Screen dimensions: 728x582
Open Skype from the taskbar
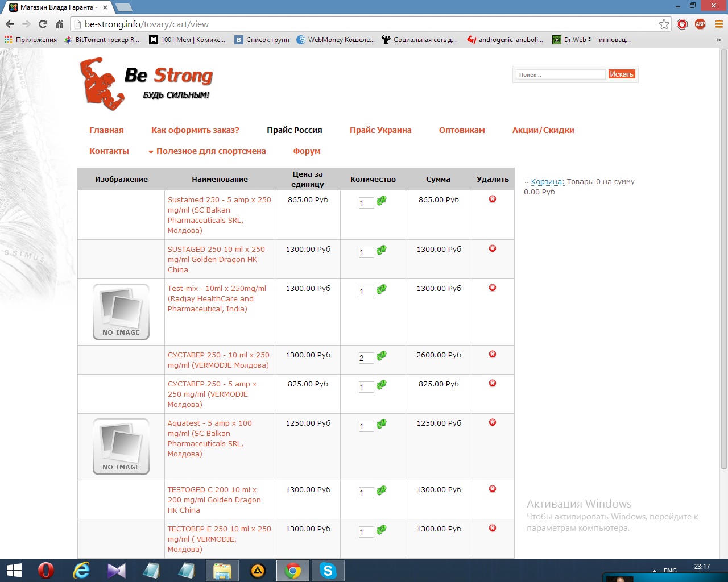tap(328, 570)
